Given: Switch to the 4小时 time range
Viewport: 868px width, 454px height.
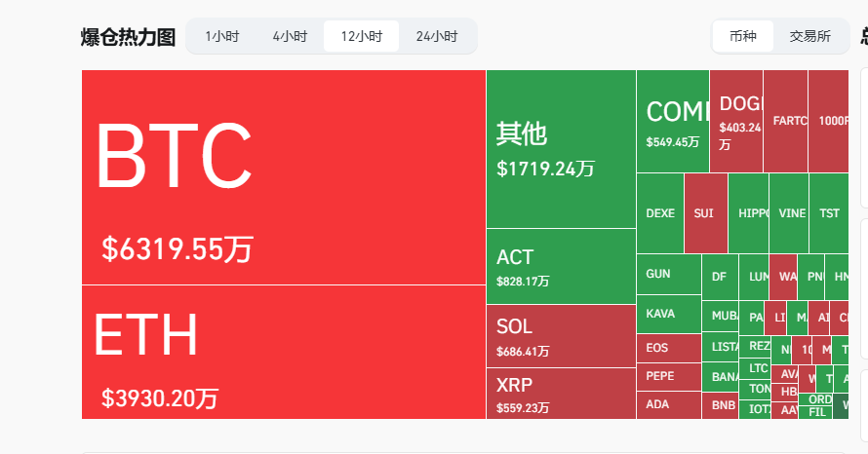Looking at the screenshot, I should (290, 36).
